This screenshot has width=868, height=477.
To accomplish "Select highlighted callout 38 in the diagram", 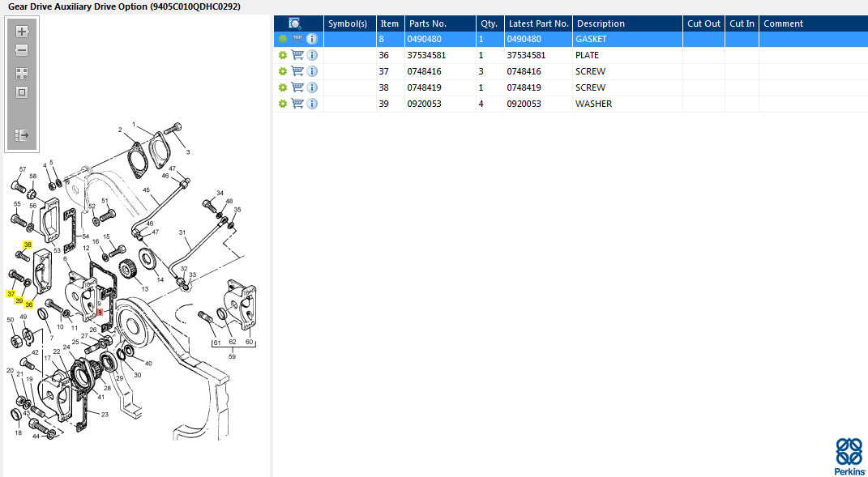I will 28,245.
